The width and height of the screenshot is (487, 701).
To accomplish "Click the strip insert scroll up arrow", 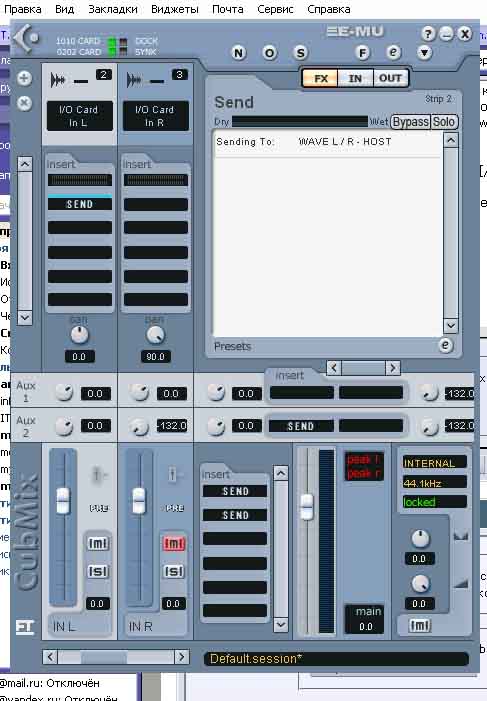I will (x=25, y=164).
